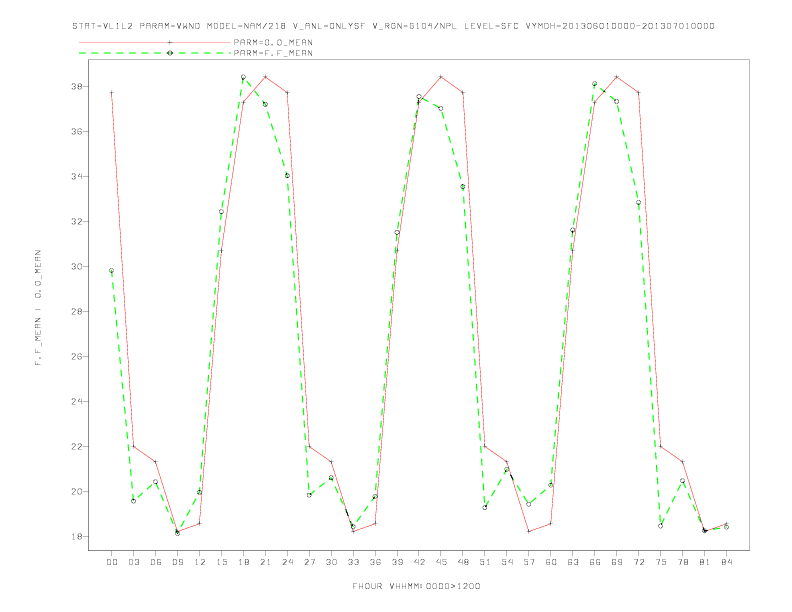
Task: Click x-axis tick label 42
Action: coord(419,562)
